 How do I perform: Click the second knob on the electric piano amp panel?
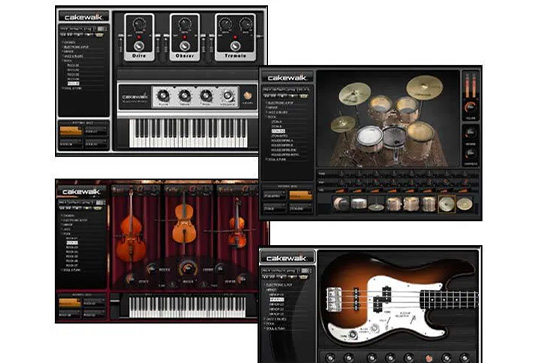click(184, 96)
